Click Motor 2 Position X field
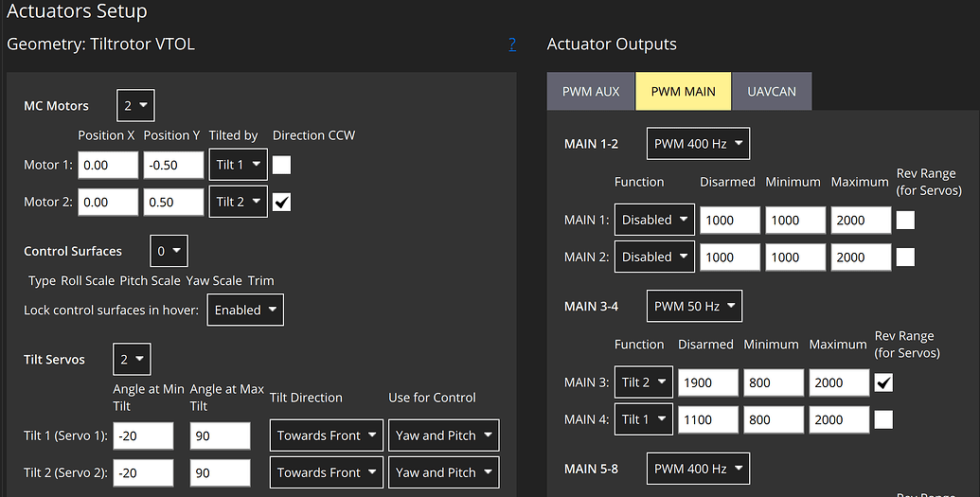 (x=108, y=202)
